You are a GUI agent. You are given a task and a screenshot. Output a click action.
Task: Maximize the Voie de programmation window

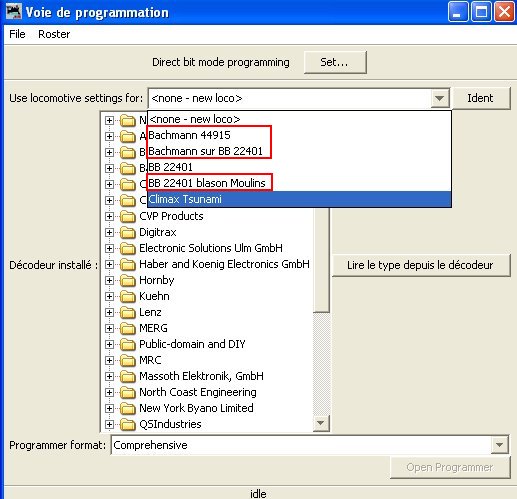click(x=481, y=12)
